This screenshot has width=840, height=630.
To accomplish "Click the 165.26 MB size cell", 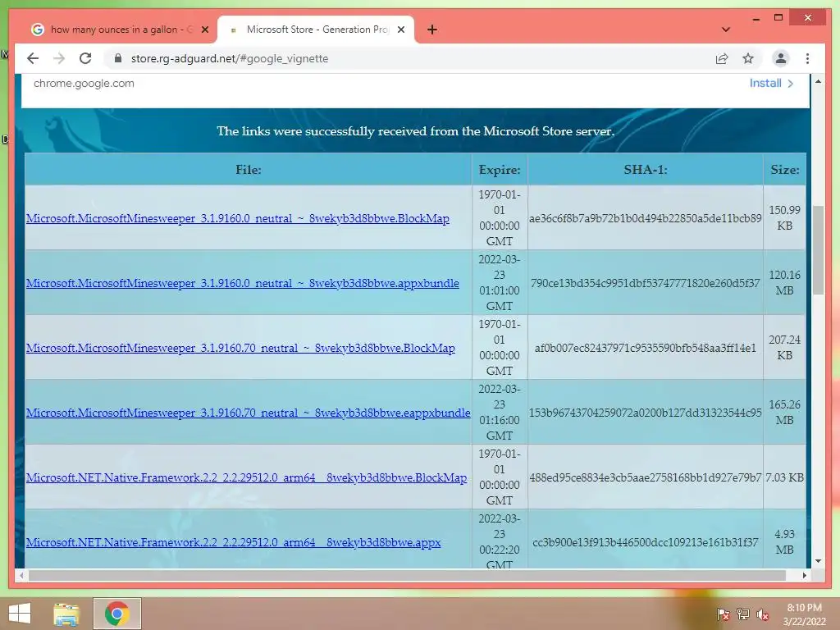I will pos(784,412).
